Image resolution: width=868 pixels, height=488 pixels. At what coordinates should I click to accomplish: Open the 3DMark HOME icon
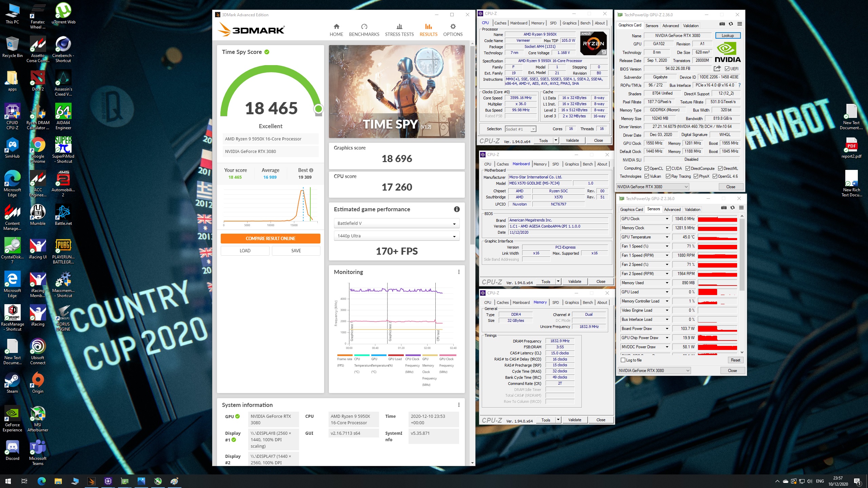[336, 27]
